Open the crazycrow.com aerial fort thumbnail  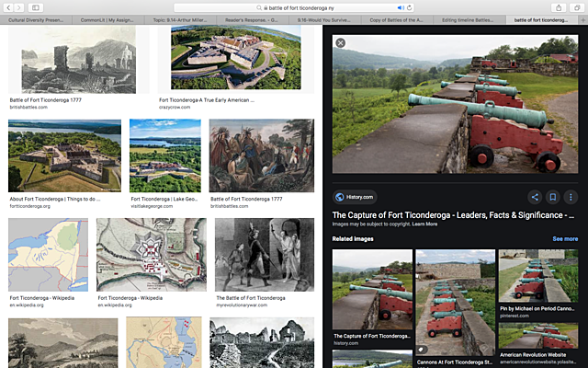236,57
